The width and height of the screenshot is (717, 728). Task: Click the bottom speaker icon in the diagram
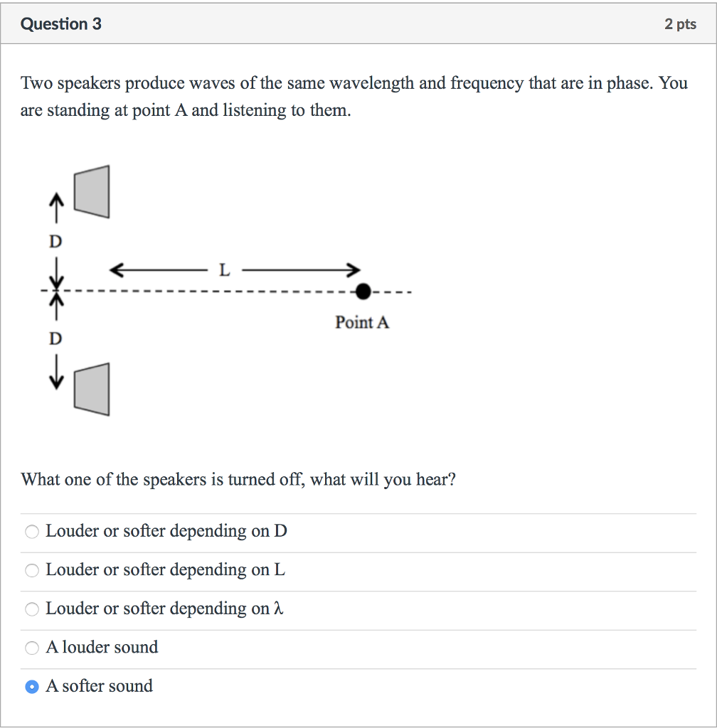coord(90,388)
